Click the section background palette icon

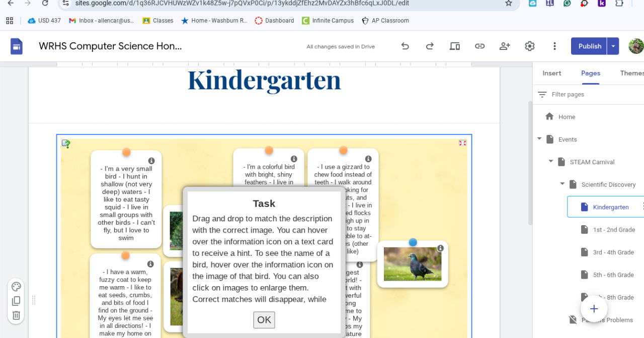point(16,287)
